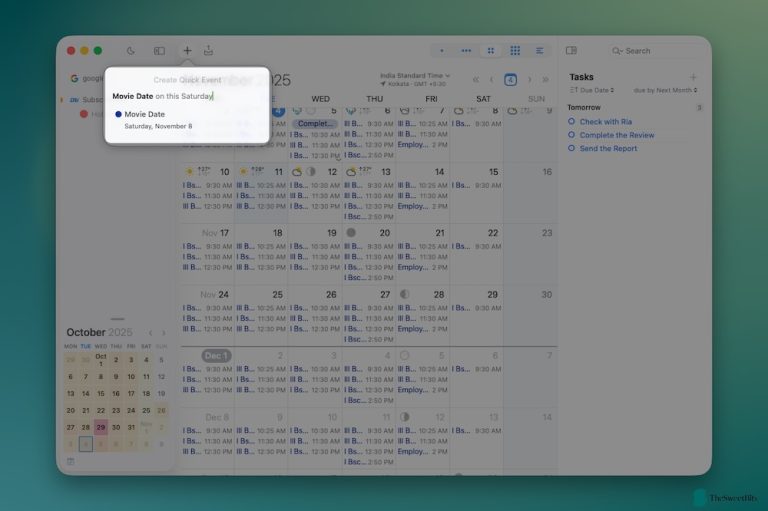The image size is (768, 511).
Task: Open the I Bsc... 2:50 PM event on Thursday 27
Action: (368, 339)
